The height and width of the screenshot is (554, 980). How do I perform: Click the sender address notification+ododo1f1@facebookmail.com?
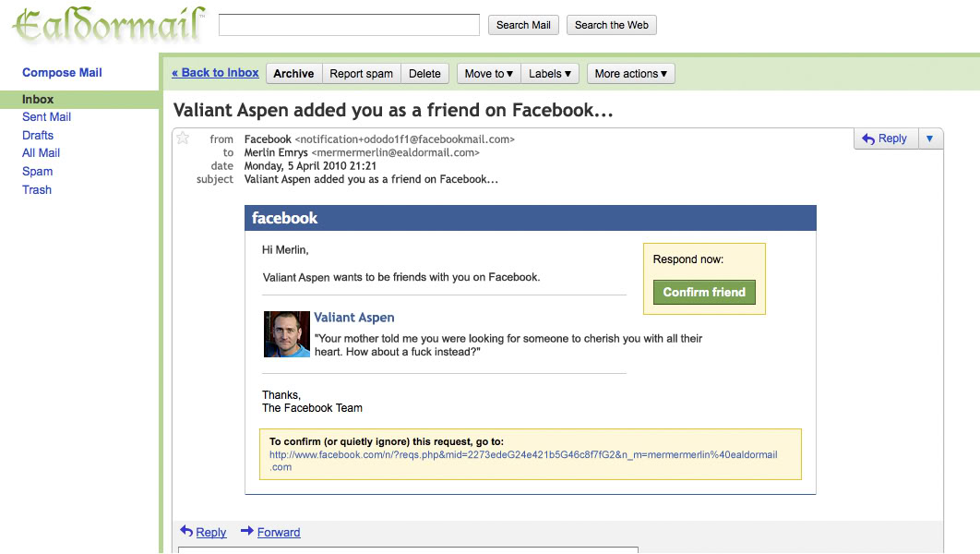click(x=404, y=139)
